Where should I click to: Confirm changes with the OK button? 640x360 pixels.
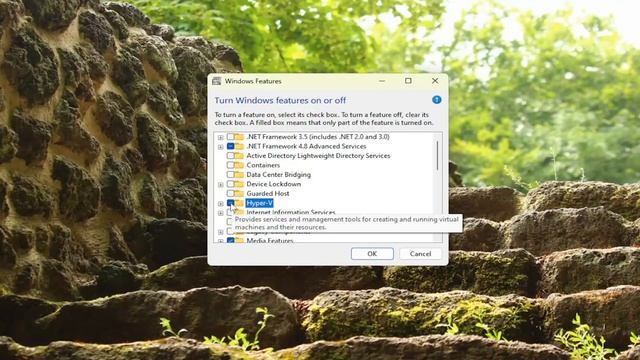point(372,253)
